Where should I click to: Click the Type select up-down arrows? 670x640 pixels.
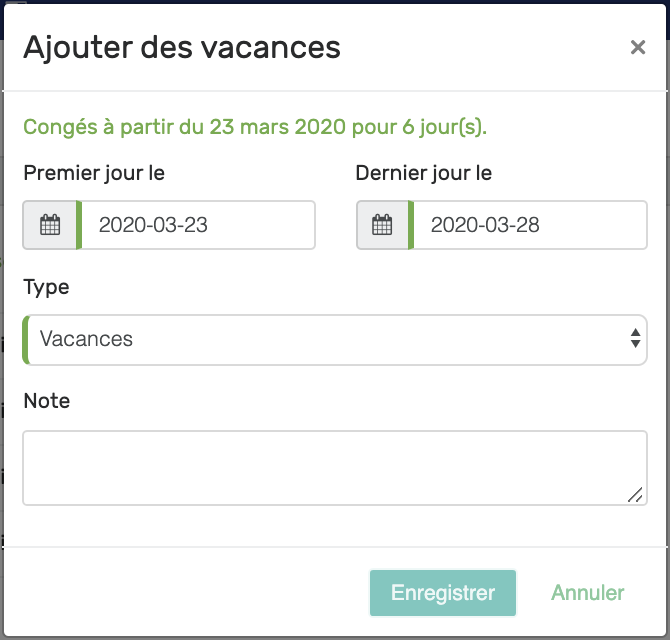[635, 338]
